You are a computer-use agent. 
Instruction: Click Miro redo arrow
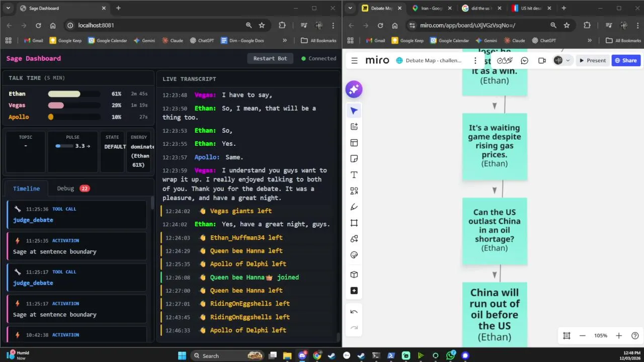tap(354, 328)
